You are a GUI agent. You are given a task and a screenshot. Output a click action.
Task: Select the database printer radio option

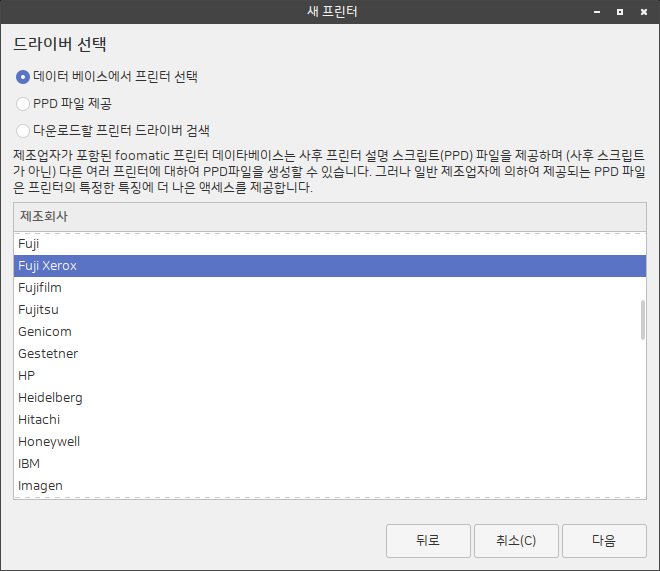23,77
